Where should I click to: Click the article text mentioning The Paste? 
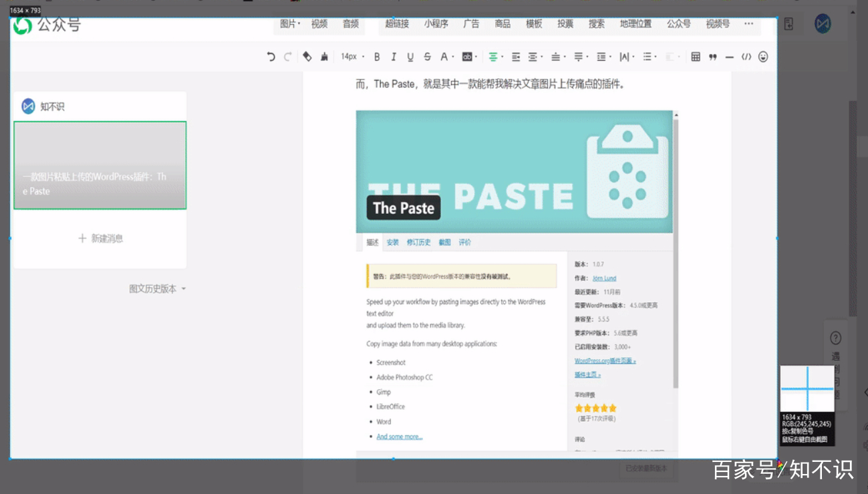490,84
